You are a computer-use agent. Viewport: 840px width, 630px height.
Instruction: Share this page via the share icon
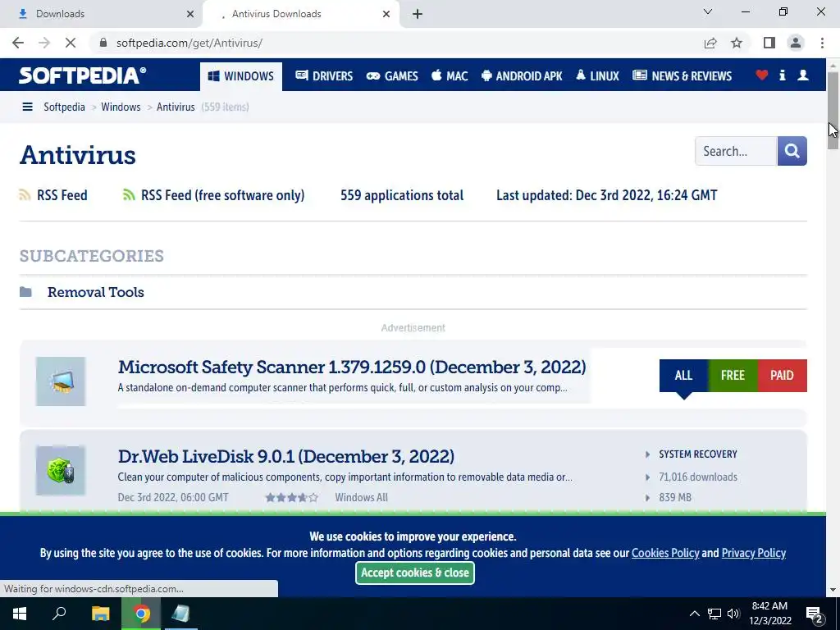coord(710,43)
